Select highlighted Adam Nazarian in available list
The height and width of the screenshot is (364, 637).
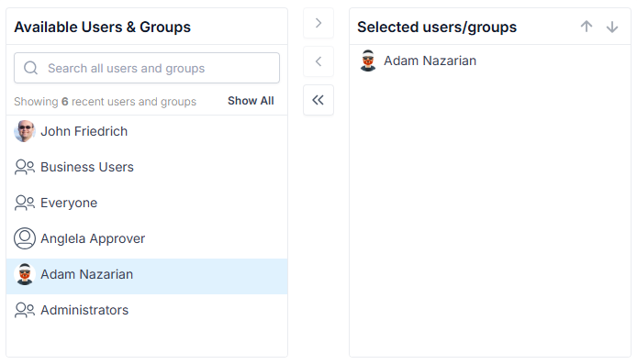click(x=147, y=276)
